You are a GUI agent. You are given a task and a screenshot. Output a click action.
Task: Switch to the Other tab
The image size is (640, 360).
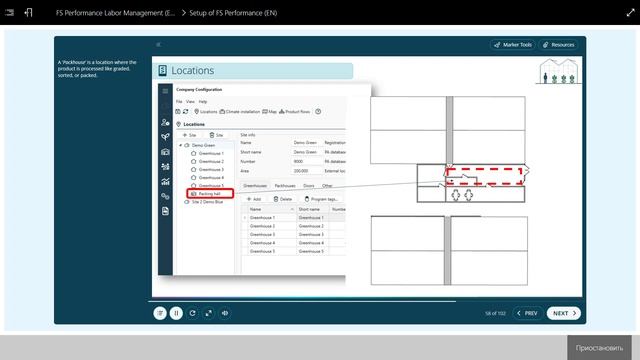(x=327, y=186)
